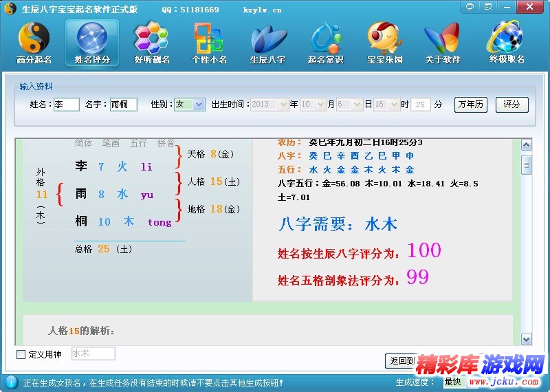Open the 生辰八字 blue petals icon
The image size is (550, 392).
tap(267, 38)
